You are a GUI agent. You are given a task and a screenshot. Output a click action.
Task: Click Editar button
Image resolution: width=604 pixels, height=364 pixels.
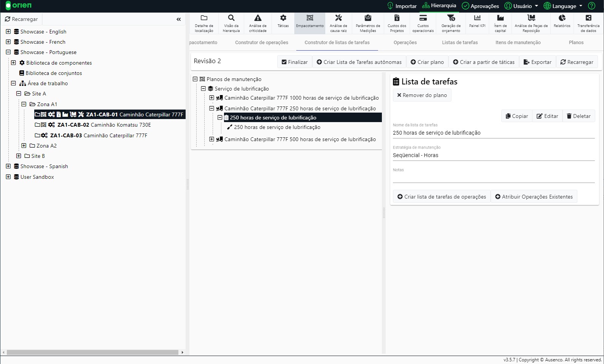point(547,116)
